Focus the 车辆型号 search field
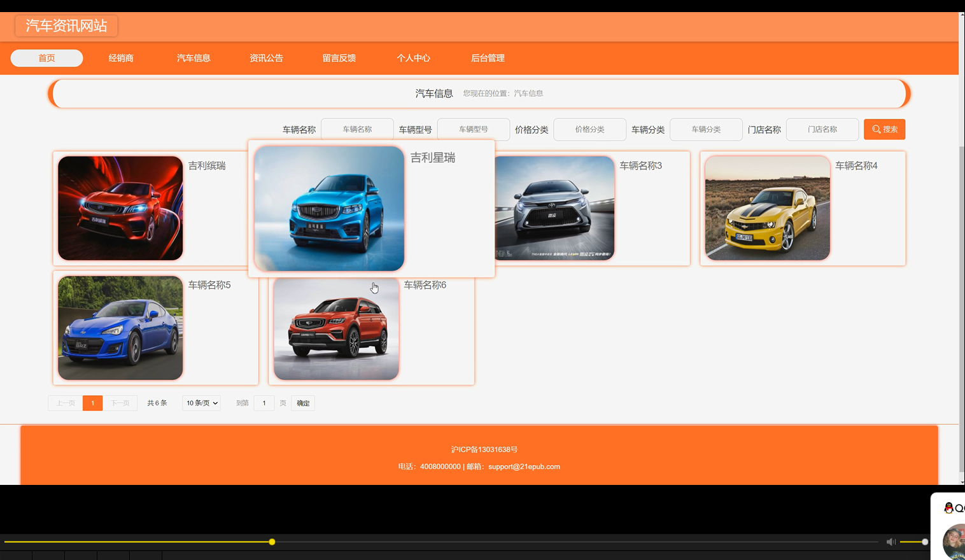This screenshot has width=965, height=560. coord(474,129)
